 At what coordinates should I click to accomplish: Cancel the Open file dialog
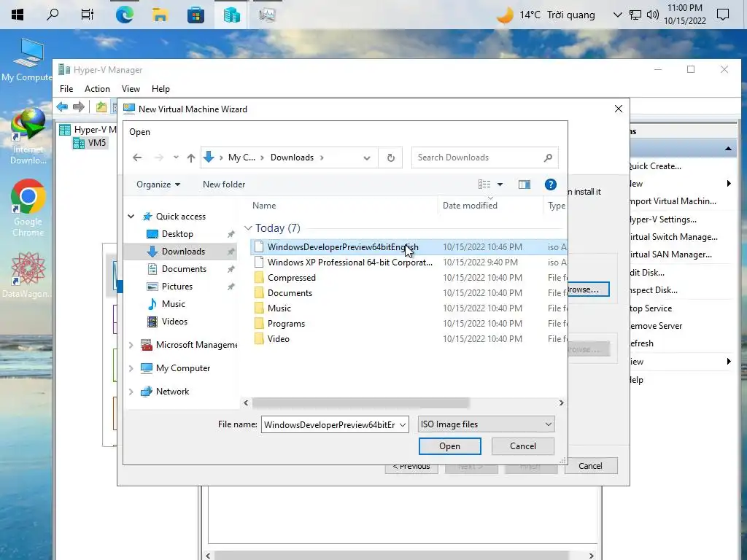coord(522,446)
